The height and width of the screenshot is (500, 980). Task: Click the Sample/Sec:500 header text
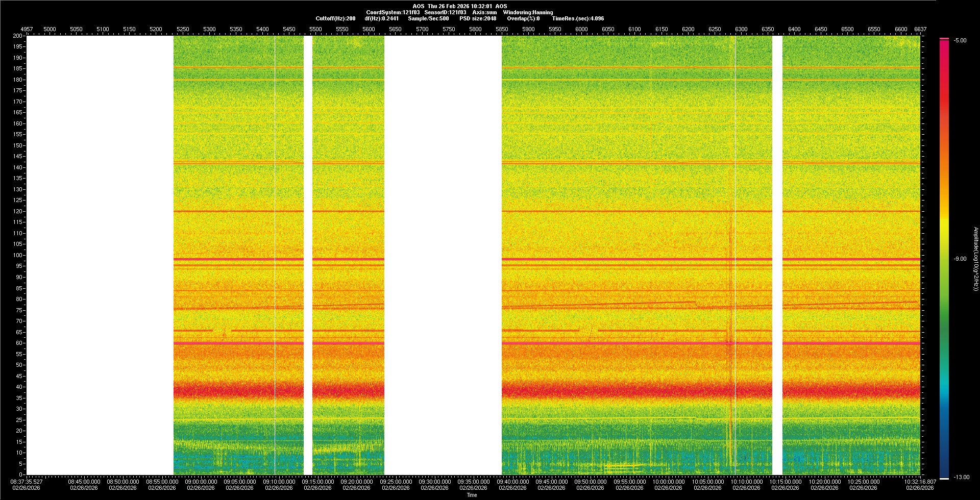point(428,18)
